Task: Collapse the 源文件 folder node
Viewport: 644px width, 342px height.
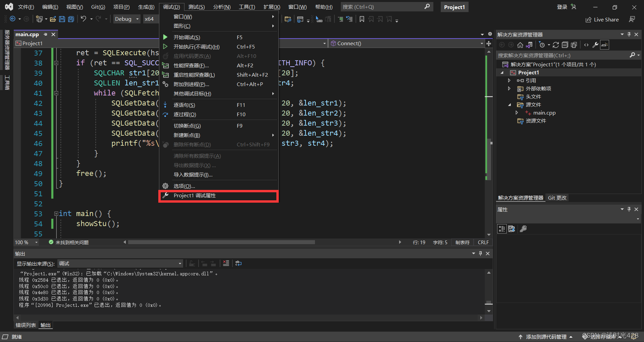Action: 509,105
